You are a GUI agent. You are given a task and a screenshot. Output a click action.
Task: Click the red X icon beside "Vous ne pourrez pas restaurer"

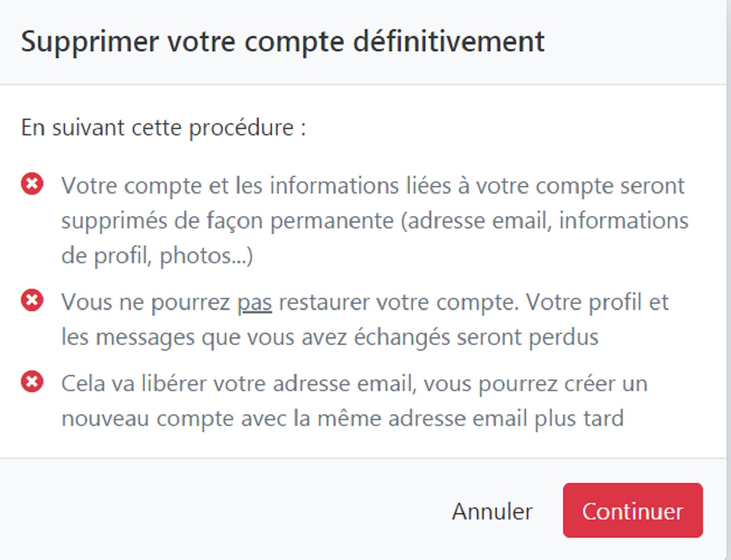click(x=32, y=300)
